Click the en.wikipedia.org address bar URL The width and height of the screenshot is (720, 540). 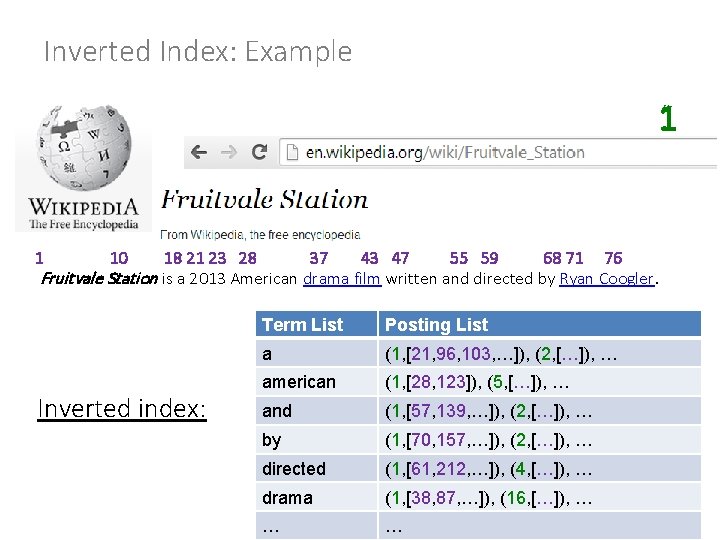(445, 153)
